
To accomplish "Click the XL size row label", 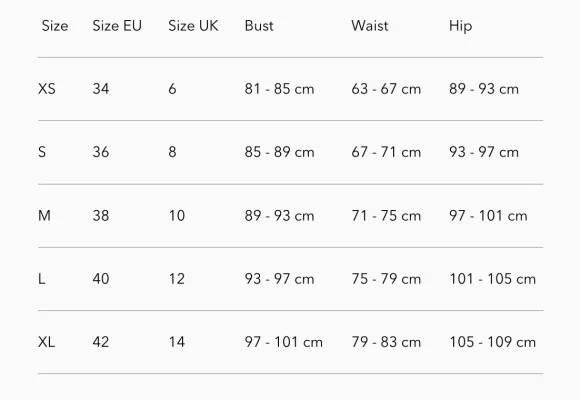I will click(47, 342).
